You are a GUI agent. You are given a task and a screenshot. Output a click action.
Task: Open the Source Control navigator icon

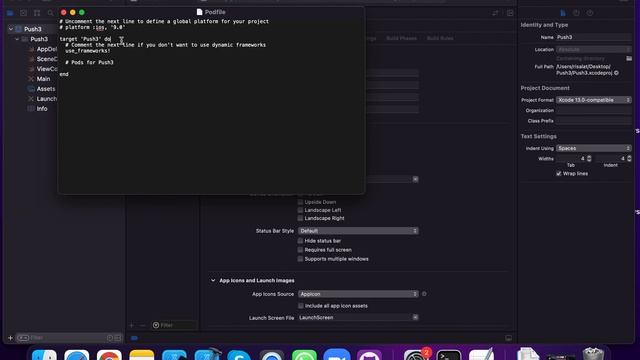pos(23,13)
